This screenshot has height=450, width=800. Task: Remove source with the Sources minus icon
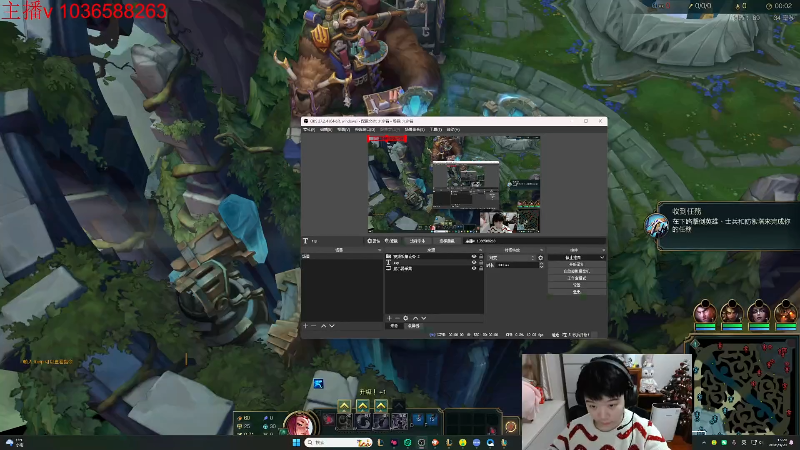pos(397,318)
